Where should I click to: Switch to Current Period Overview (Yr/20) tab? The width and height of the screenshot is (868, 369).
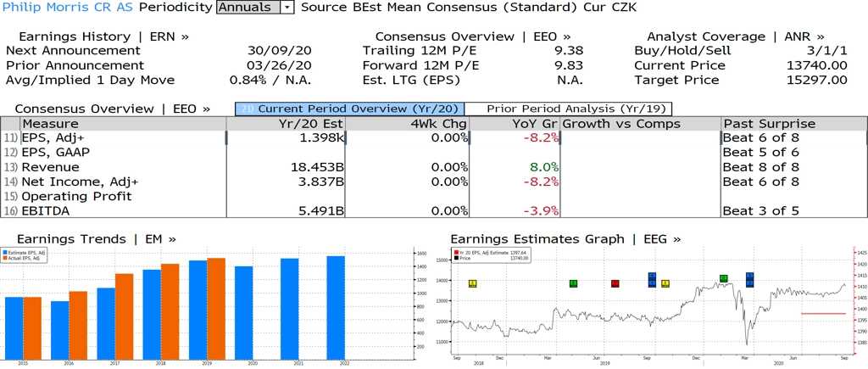(349, 109)
